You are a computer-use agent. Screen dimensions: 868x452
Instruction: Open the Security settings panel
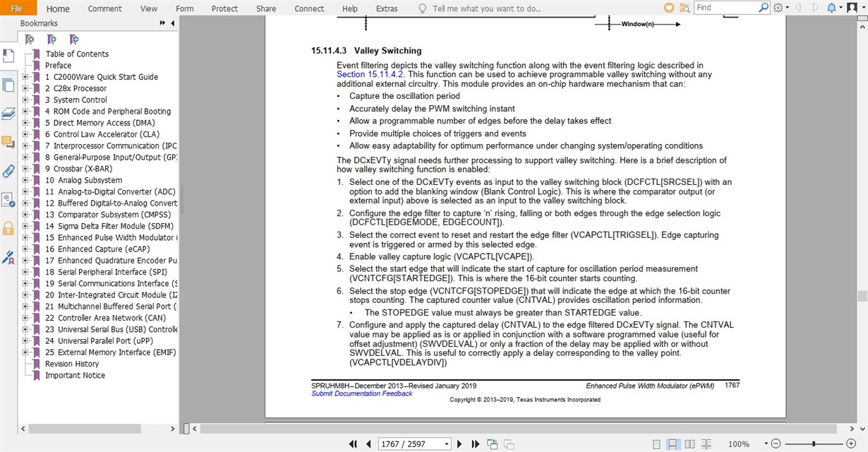pyautogui.click(x=8, y=229)
